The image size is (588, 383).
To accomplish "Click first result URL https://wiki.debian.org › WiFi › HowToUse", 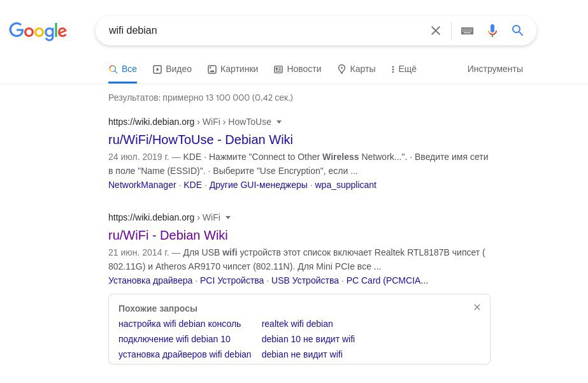I will (189, 122).
